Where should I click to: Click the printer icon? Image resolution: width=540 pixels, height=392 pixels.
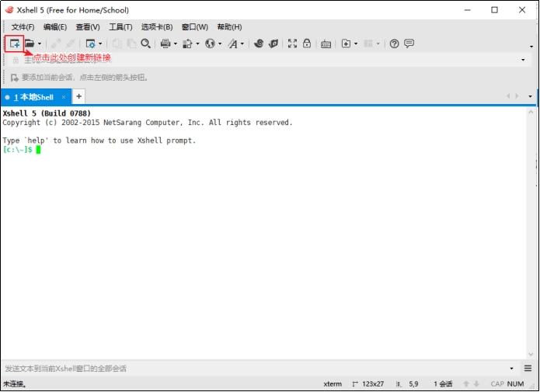tap(165, 43)
